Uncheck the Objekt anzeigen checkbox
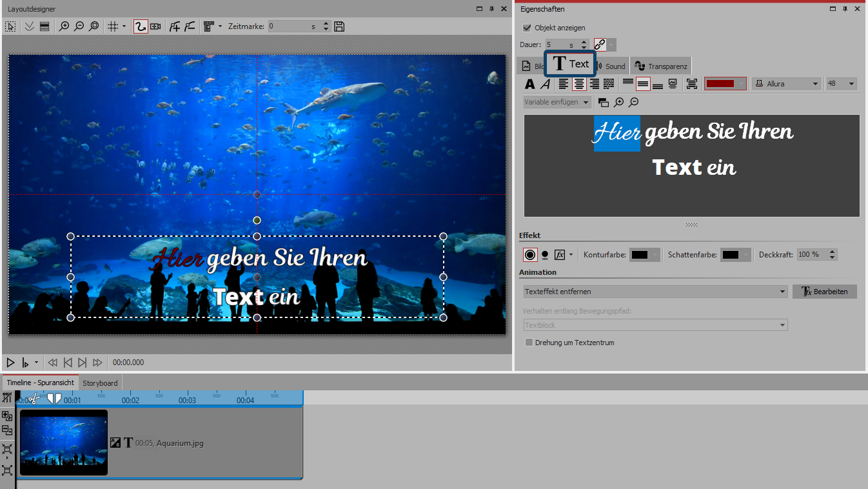This screenshot has width=868, height=489. pyautogui.click(x=527, y=28)
